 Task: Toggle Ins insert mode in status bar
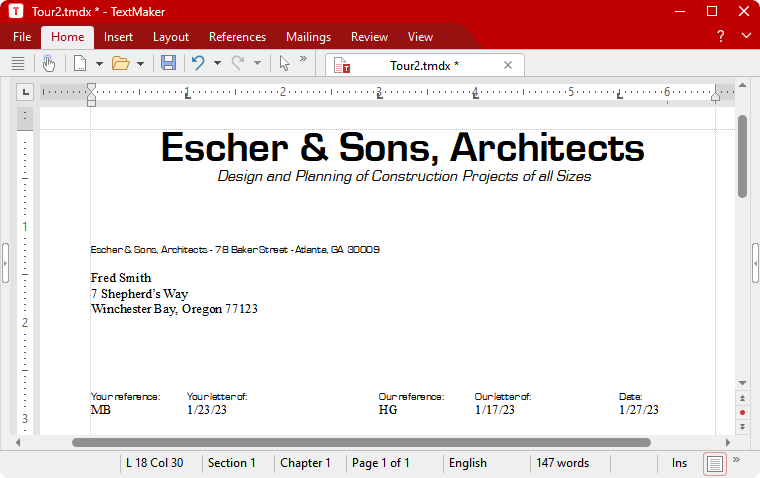click(x=679, y=463)
